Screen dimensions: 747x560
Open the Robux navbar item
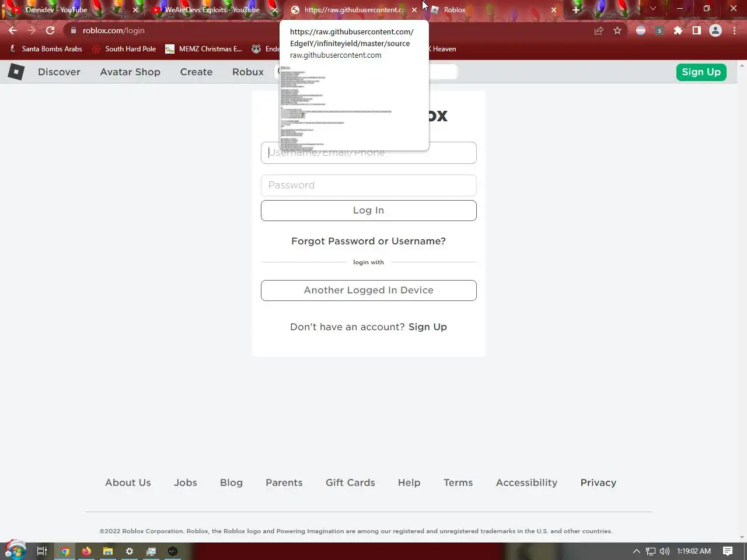[x=248, y=72]
